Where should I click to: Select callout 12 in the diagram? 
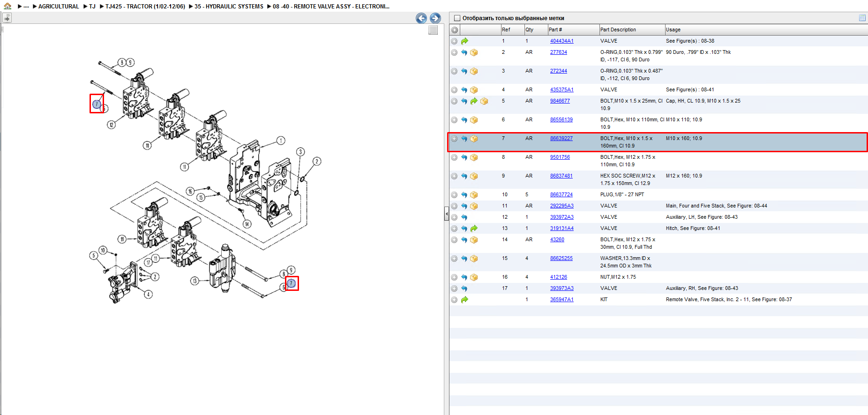[x=111, y=125]
